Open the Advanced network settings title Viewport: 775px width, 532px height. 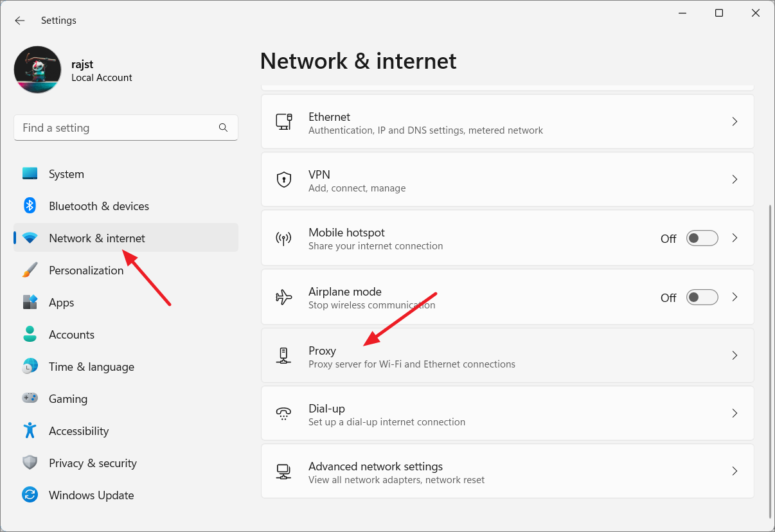pos(375,466)
